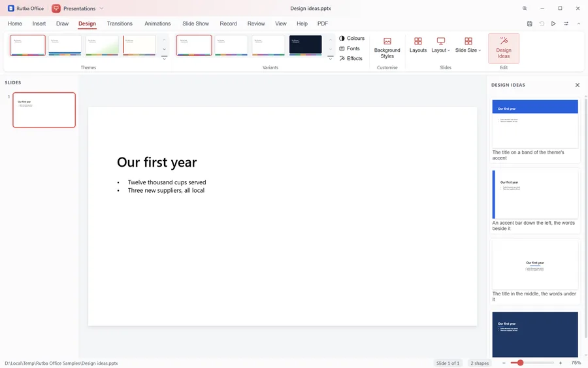588x368 pixels.
Task: Open the Slide Show tab
Action: 195,24
